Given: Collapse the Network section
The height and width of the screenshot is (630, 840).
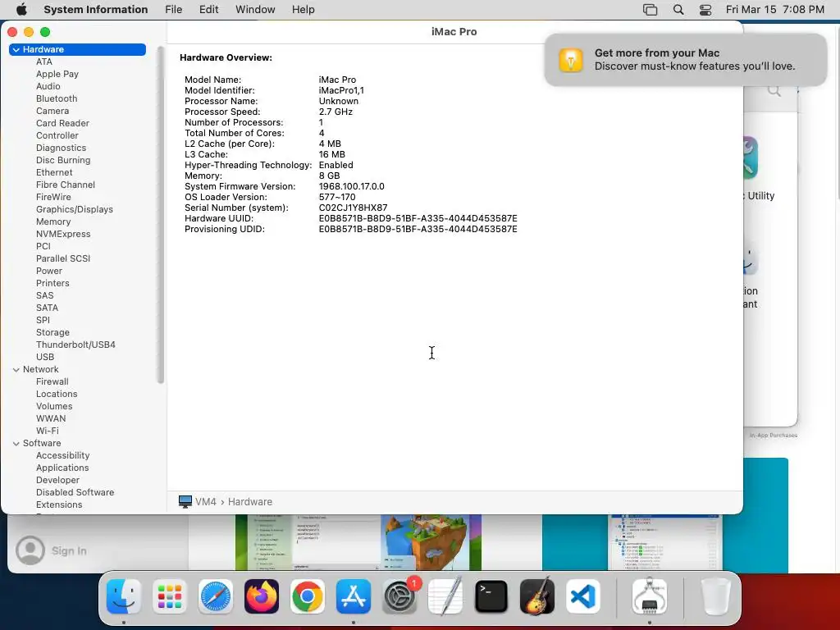Looking at the screenshot, I should point(16,370).
